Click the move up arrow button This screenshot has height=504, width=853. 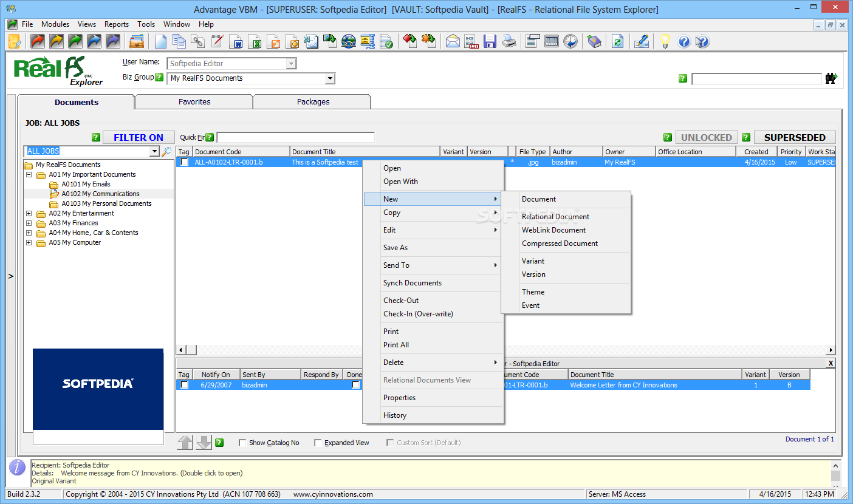tap(185, 443)
